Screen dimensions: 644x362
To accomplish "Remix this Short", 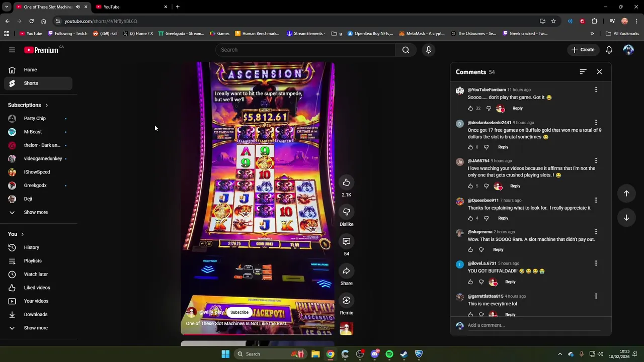I will point(346,300).
